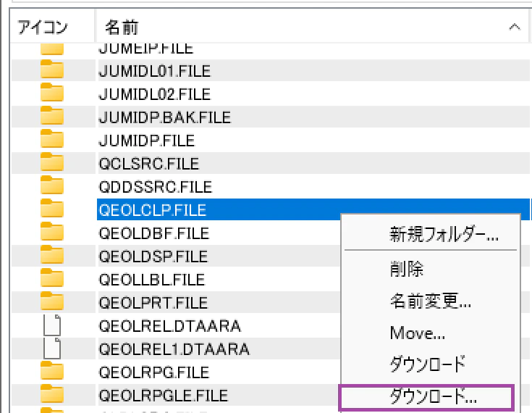The image size is (532, 413).
Task: Choose 新規フォルダー... from the context menu
Action: (430, 234)
